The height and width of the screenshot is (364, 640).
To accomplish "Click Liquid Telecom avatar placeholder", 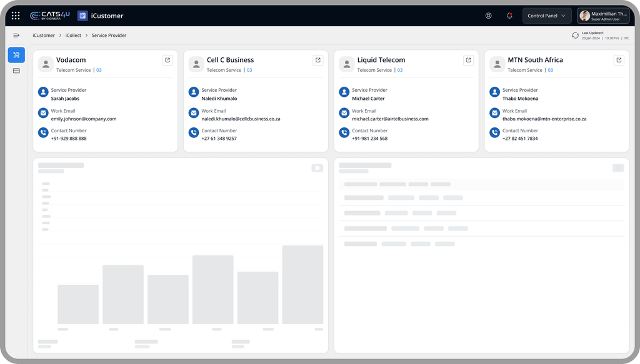I will [x=346, y=64].
